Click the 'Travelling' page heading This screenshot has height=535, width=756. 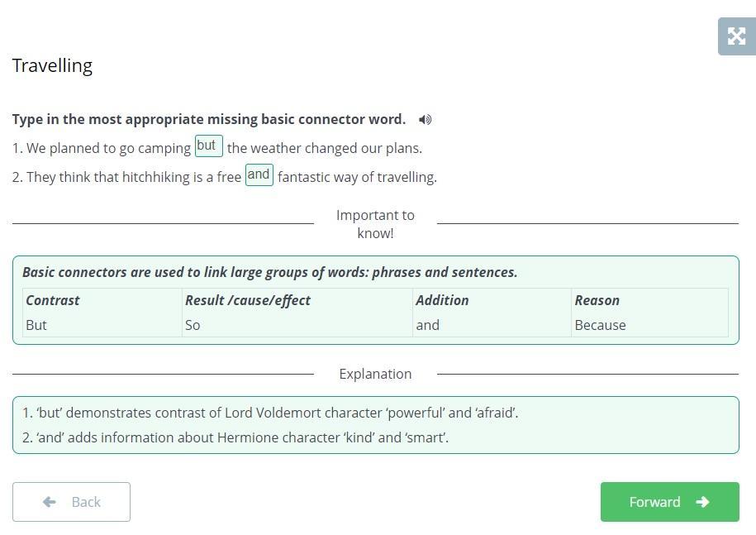(x=52, y=65)
